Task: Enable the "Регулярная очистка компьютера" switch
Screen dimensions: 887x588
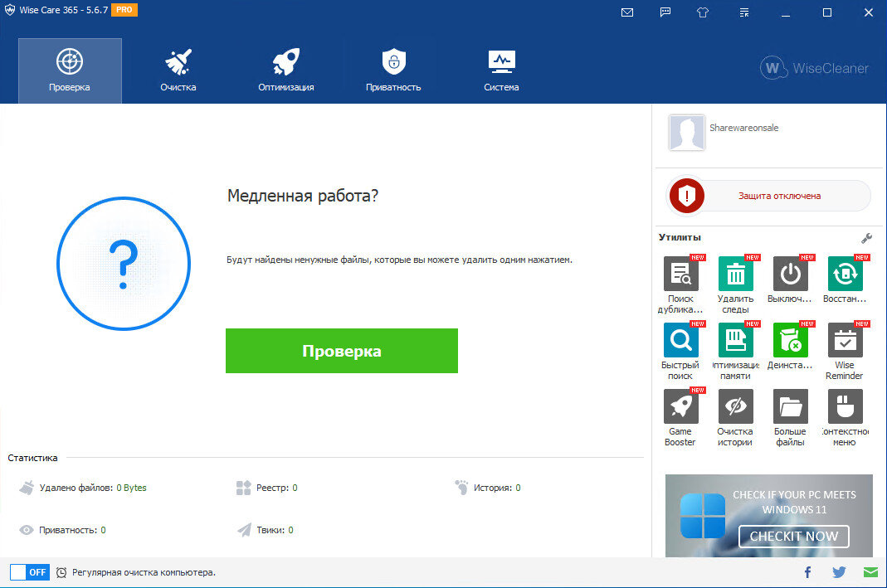Action: [30, 571]
